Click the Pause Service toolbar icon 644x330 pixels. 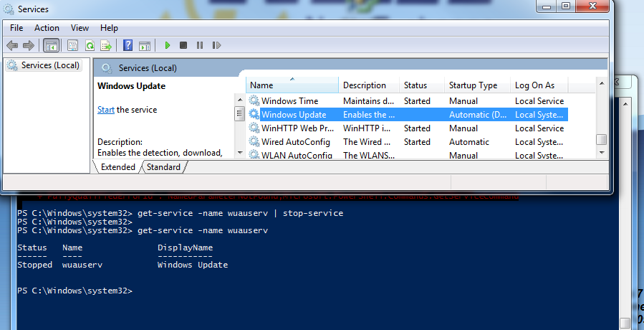click(x=200, y=45)
